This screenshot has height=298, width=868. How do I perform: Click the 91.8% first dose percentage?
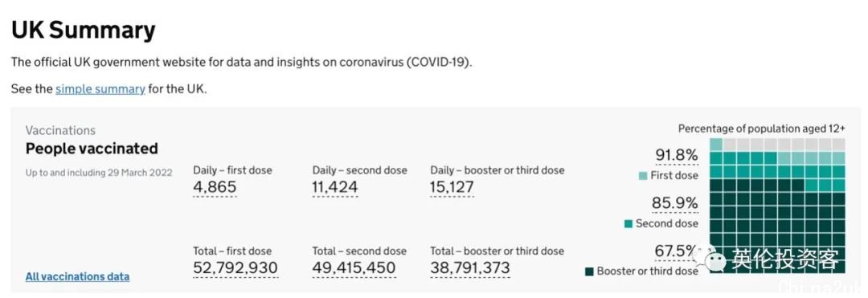(x=677, y=155)
